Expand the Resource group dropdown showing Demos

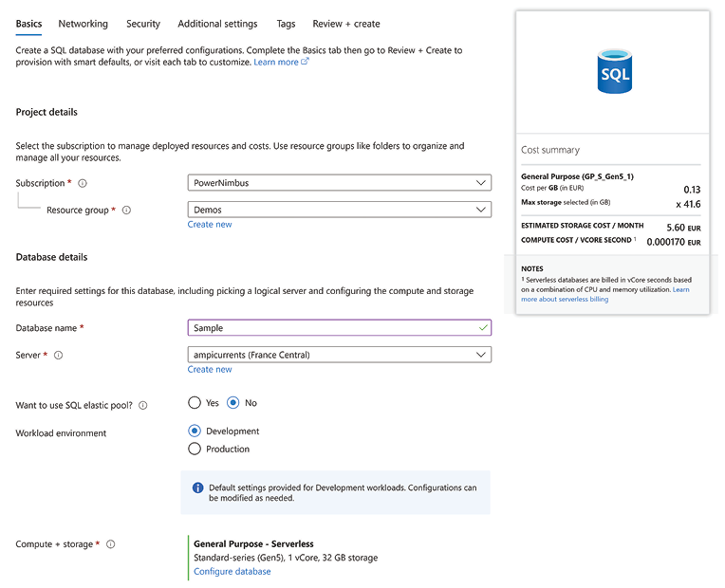(340, 210)
